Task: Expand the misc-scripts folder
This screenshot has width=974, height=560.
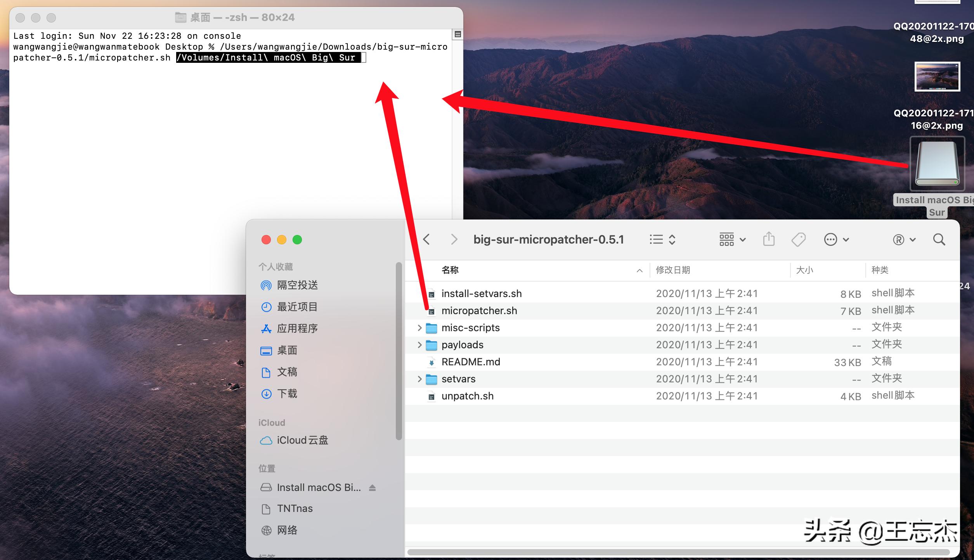Action: coord(419,327)
